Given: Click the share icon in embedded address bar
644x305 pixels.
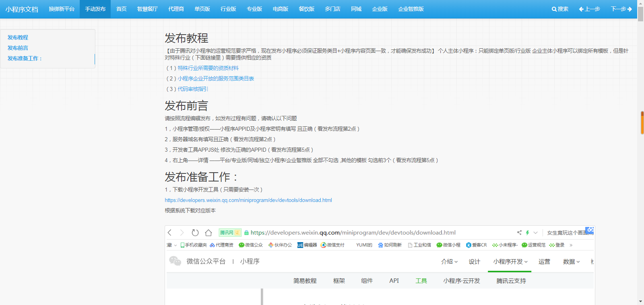Looking at the screenshot, I should click(x=519, y=233).
